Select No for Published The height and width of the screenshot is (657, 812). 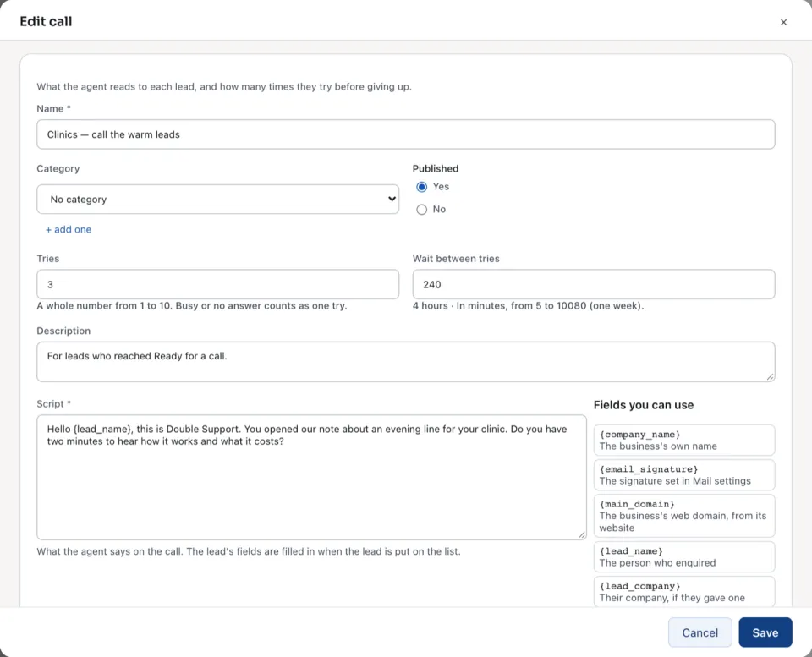click(x=421, y=210)
